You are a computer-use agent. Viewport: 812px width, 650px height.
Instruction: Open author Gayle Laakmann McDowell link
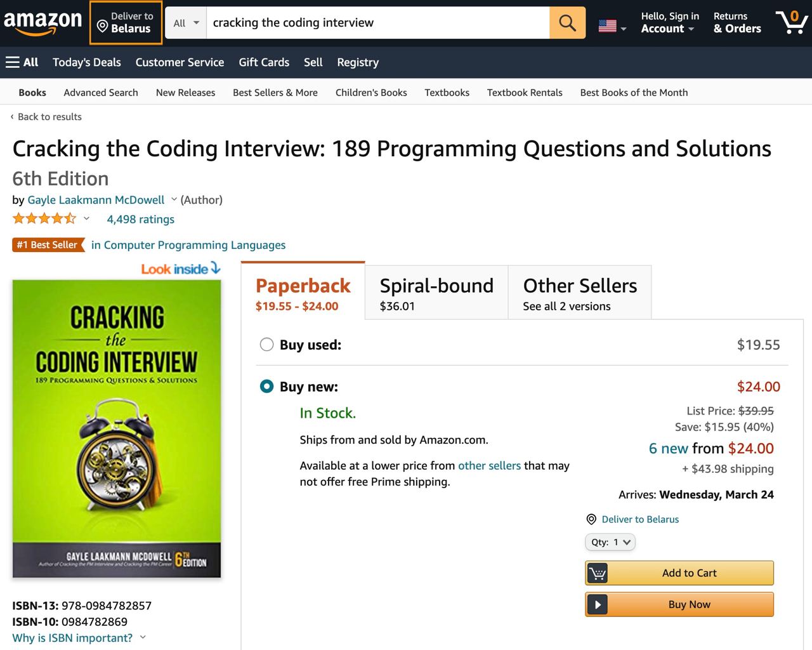pos(96,200)
